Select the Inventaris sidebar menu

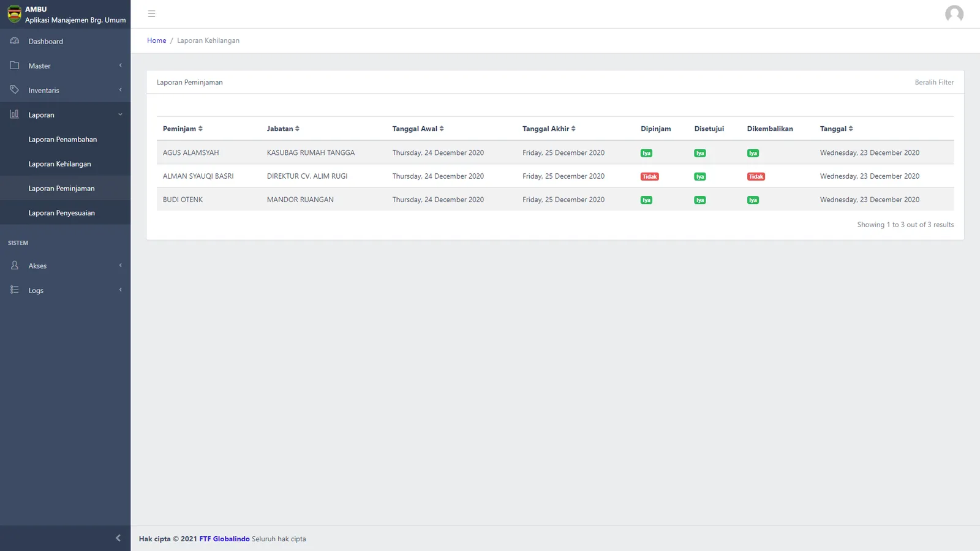pos(65,90)
